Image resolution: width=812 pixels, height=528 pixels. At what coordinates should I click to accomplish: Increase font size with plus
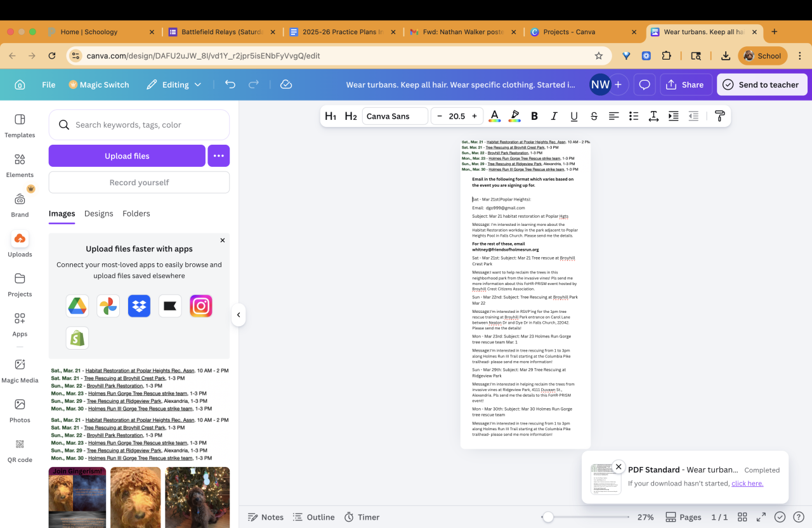[474, 116]
